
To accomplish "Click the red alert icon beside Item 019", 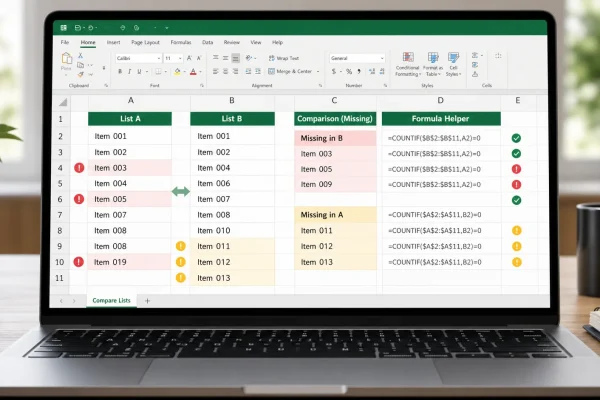I will (79, 262).
